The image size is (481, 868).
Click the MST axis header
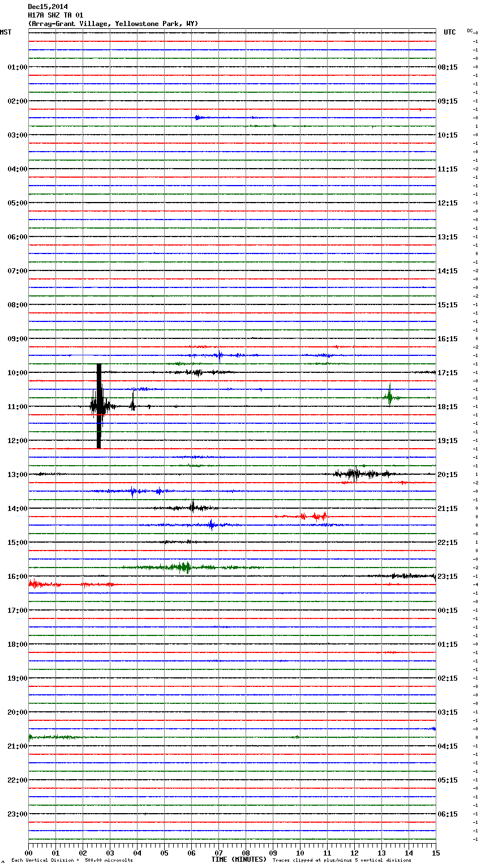point(6,32)
